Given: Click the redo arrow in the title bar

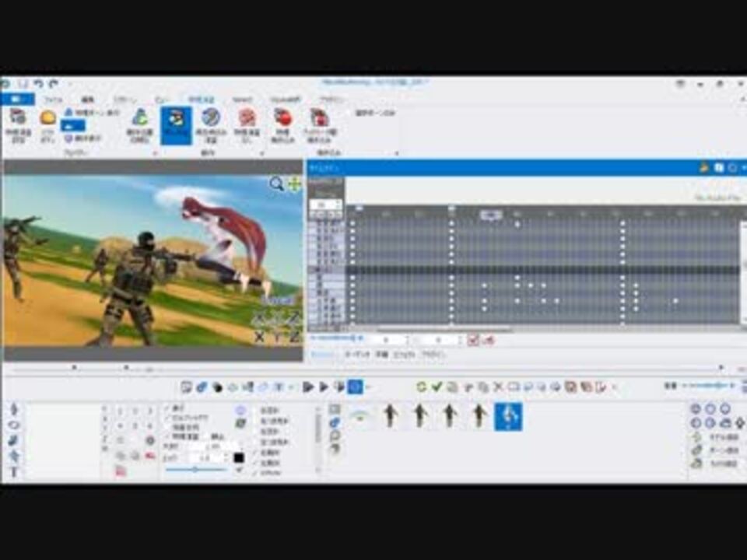Looking at the screenshot, I should click(54, 84).
